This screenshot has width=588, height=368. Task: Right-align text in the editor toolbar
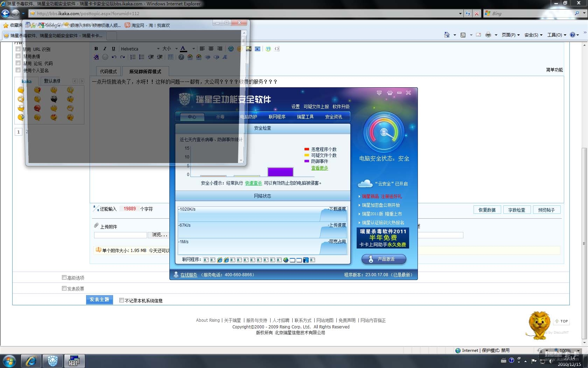click(220, 49)
